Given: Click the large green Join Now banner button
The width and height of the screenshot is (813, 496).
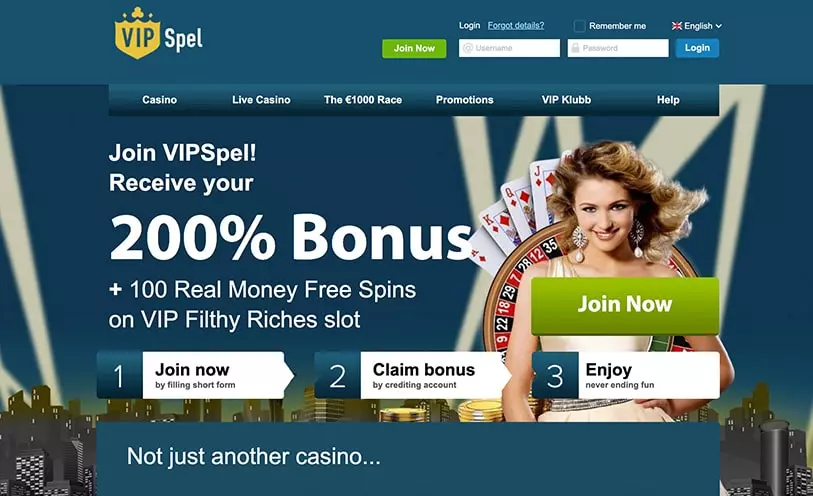Looking at the screenshot, I should tap(625, 306).
